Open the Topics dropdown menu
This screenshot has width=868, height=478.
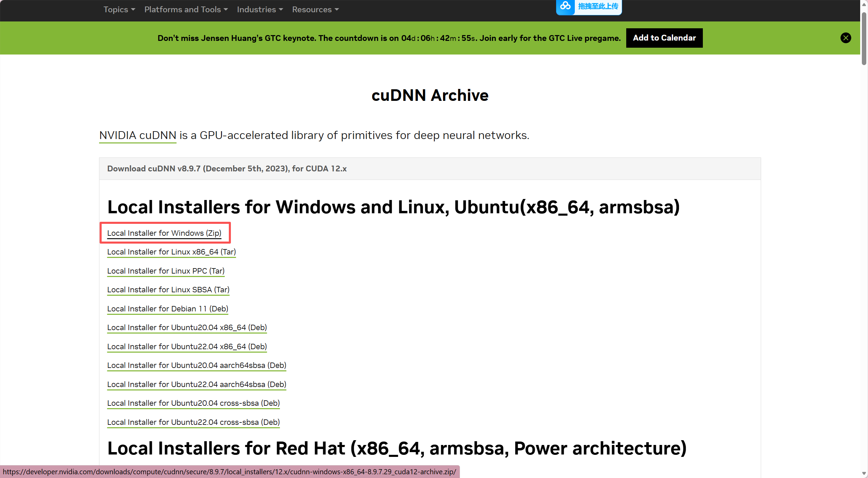119,10
